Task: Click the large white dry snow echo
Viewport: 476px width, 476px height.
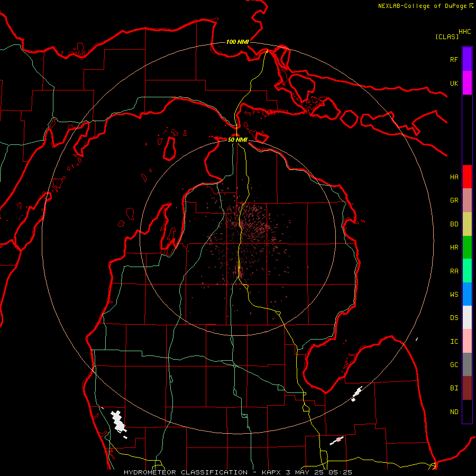Action: (x=118, y=421)
